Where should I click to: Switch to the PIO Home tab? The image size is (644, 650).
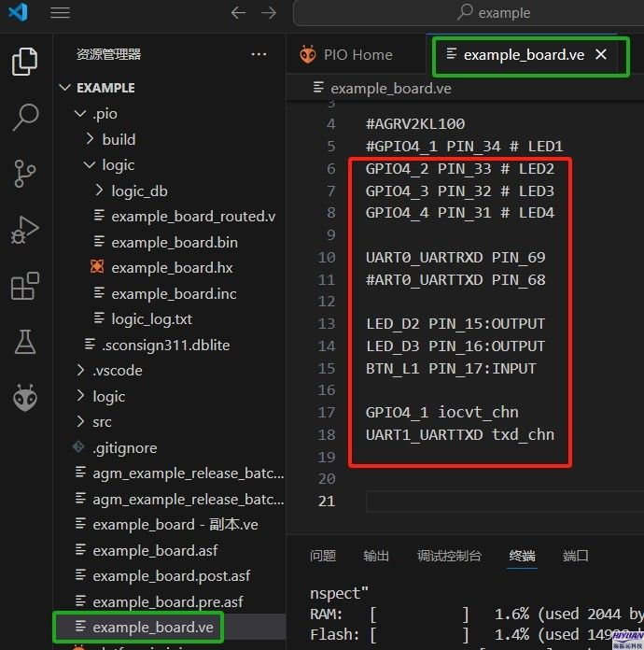[357, 55]
